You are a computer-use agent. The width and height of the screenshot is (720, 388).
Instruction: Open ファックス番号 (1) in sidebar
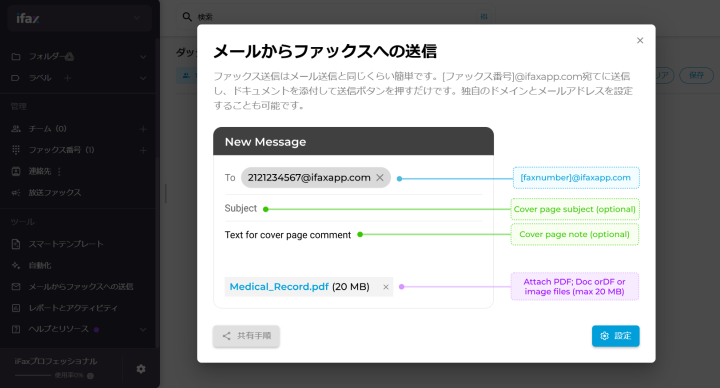pos(61,150)
